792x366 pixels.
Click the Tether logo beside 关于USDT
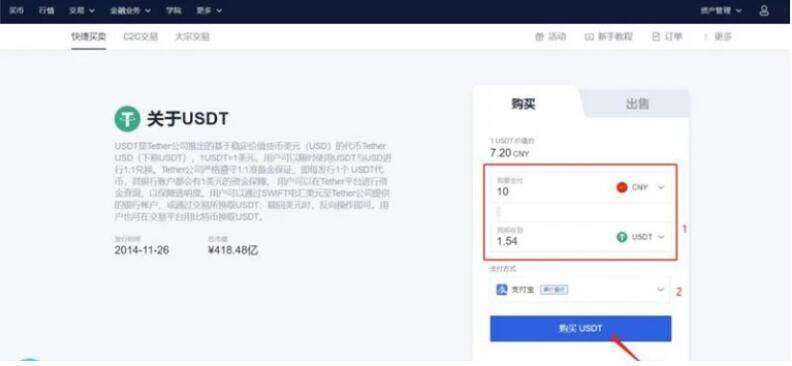[x=127, y=119]
